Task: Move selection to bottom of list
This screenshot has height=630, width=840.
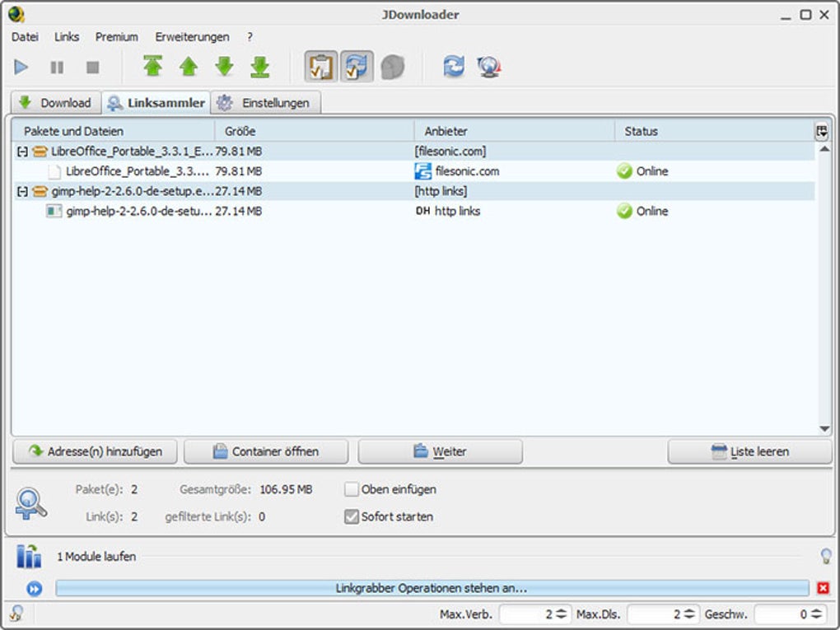Action: 260,67
